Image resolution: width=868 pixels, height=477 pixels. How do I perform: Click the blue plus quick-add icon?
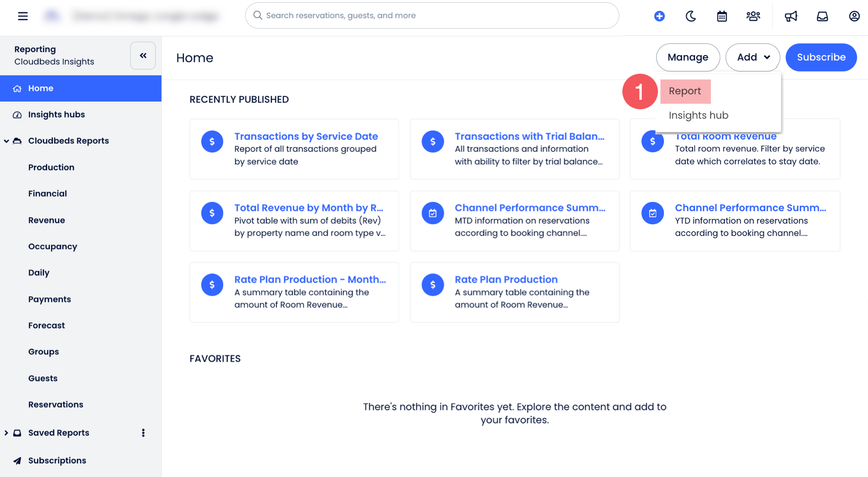659,16
